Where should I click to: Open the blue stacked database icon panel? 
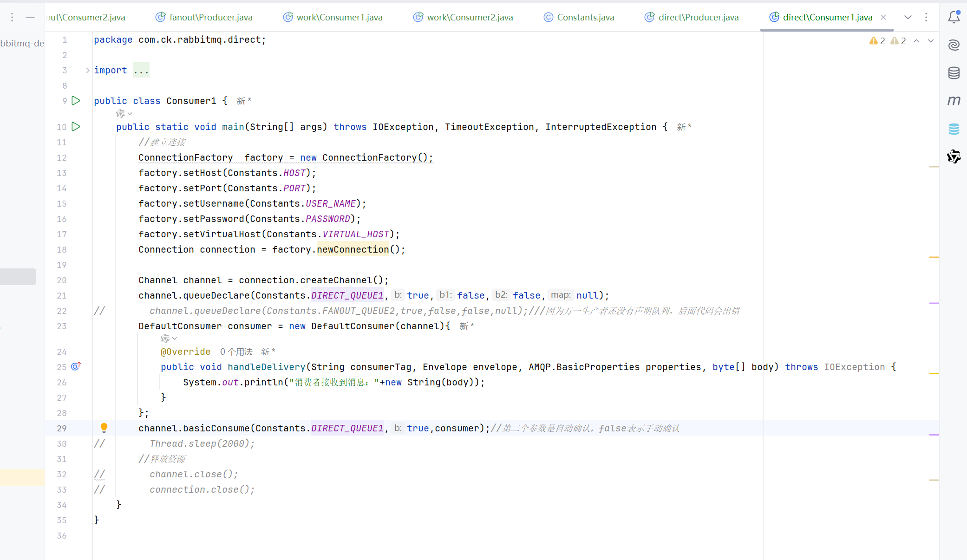954,129
